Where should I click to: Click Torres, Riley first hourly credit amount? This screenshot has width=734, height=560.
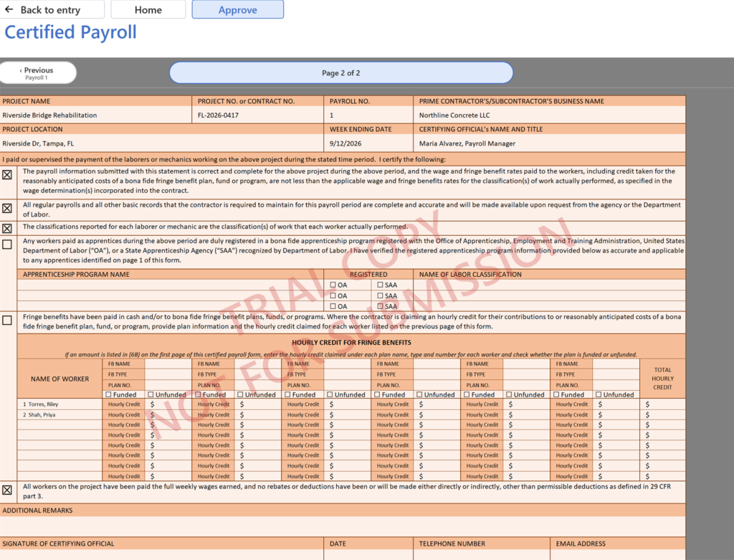point(168,404)
